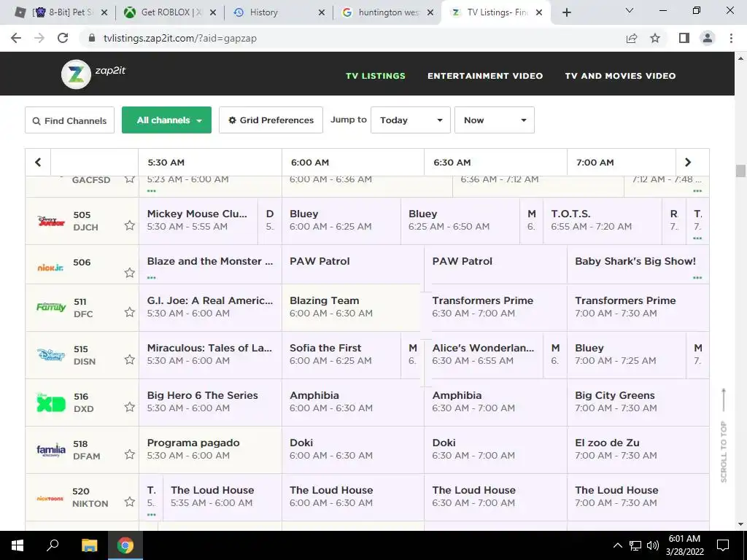Open the El zoo de Zu listing
Image resolution: width=747 pixels, height=560 pixels.
pyautogui.click(x=638, y=449)
